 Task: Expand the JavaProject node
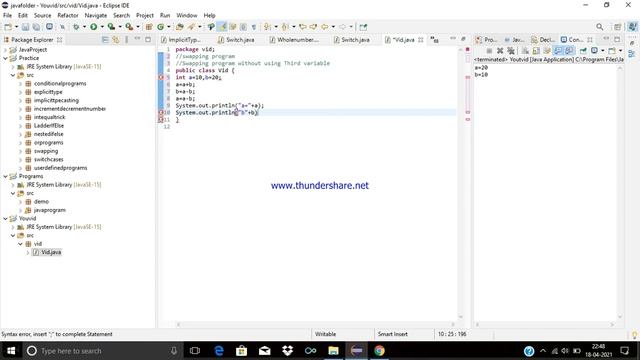5,50
